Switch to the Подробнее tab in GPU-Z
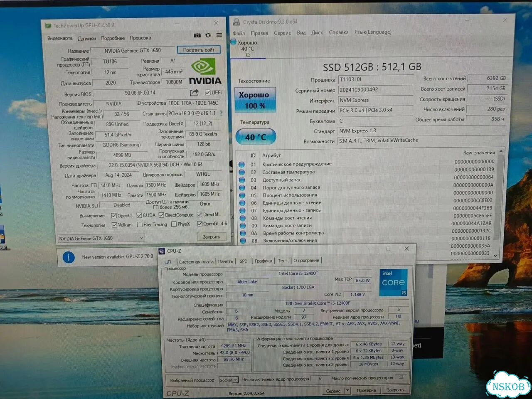The width and height of the screenshot is (532, 399). click(x=113, y=38)
